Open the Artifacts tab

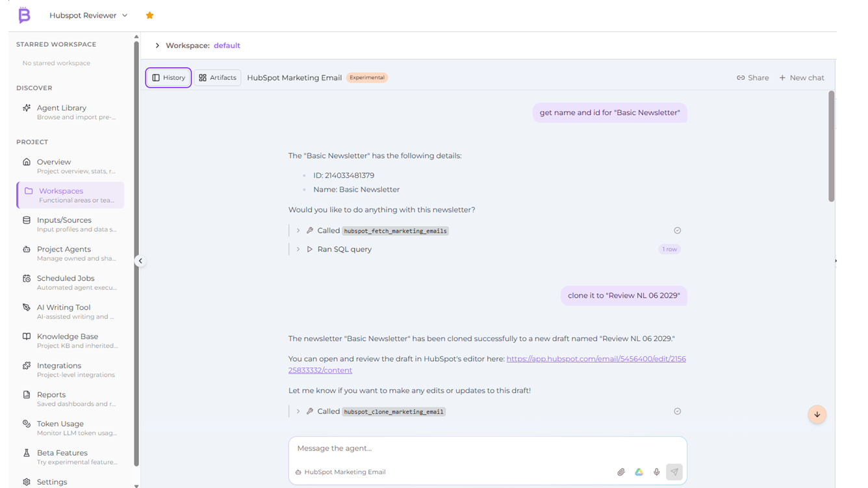(218, 77)
